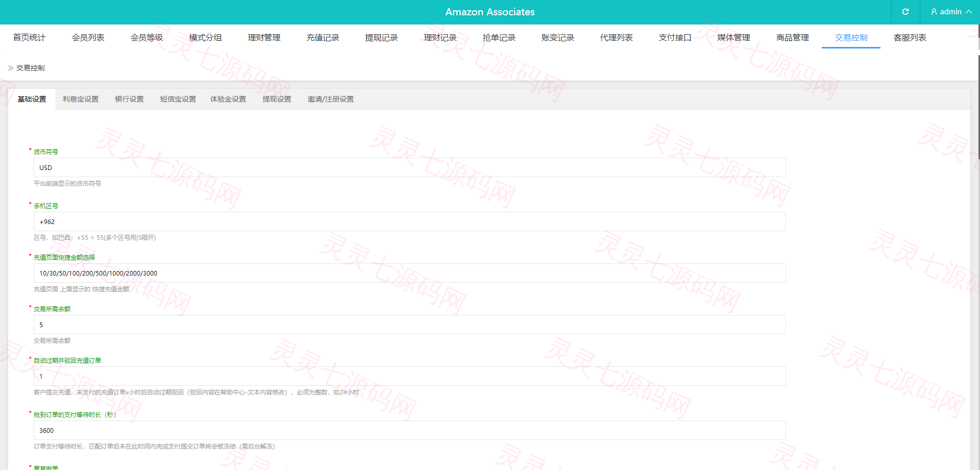Open 客服列表 page
Viewport: 980px width, 470px height.
[910, 37]
